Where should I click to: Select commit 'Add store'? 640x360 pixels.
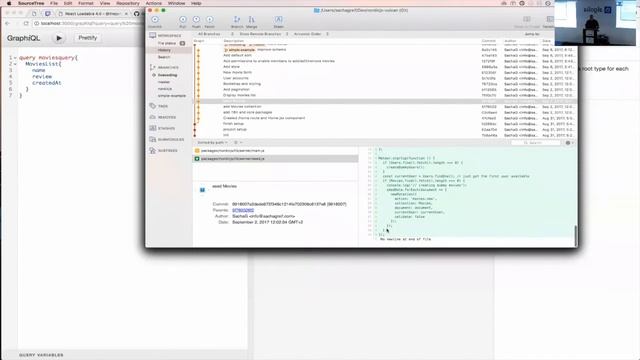click(x=385, y=67)
